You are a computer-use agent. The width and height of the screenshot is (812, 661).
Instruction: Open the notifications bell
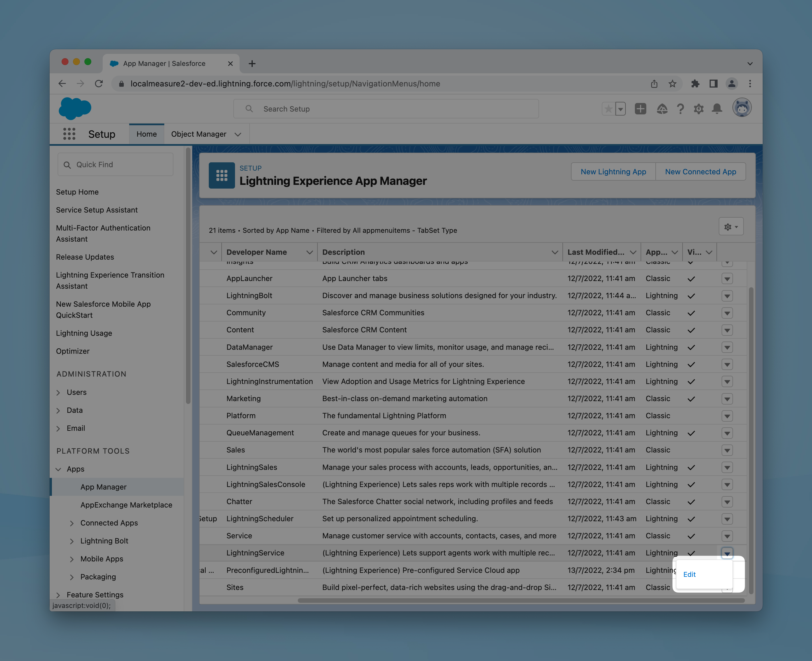point(717,109)
